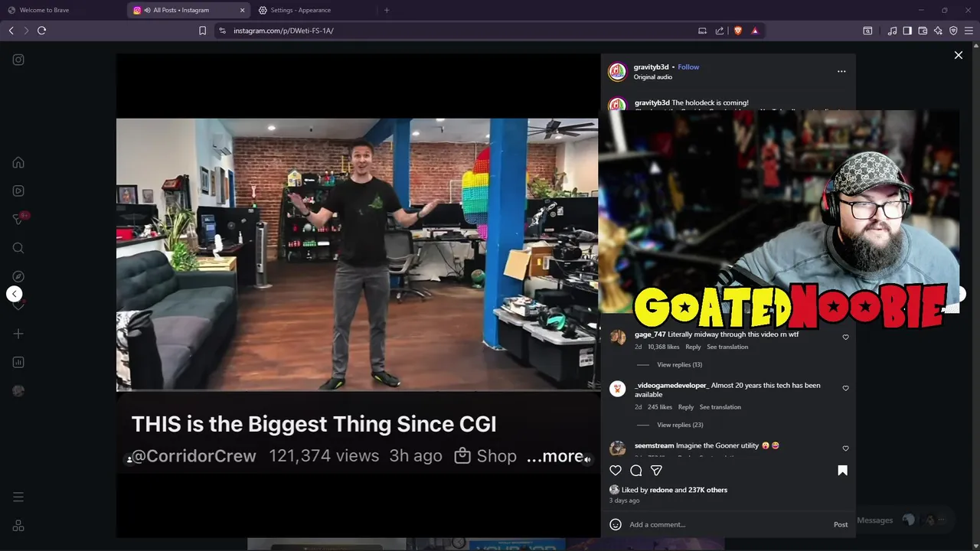Like the post with the heart icon

coord(616,471)
